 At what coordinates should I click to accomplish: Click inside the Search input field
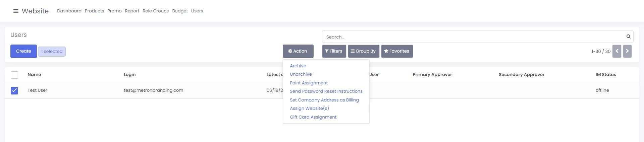(x=473, y=37)
